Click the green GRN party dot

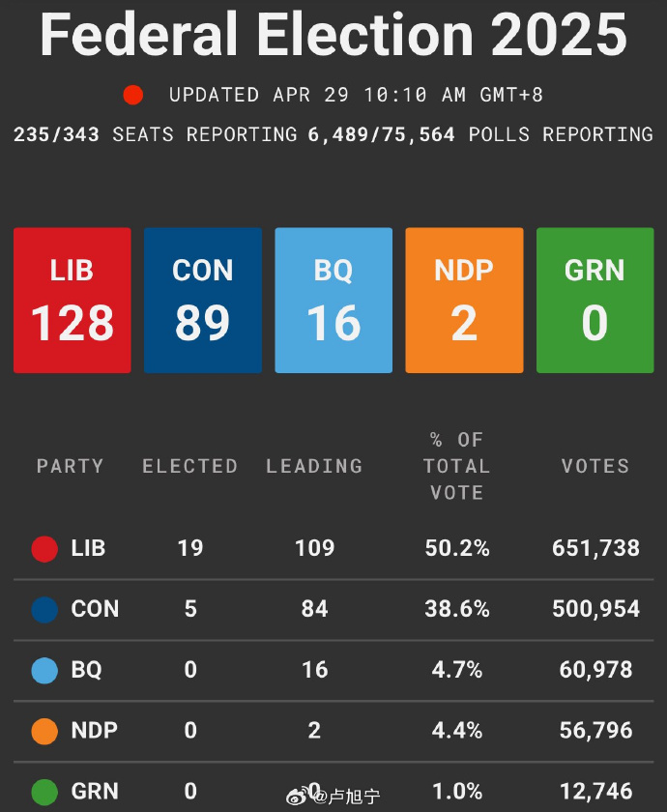44,792
